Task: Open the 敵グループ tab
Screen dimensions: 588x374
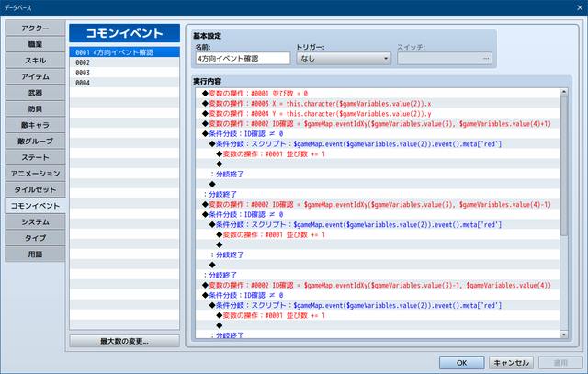Action: point(35,141)
